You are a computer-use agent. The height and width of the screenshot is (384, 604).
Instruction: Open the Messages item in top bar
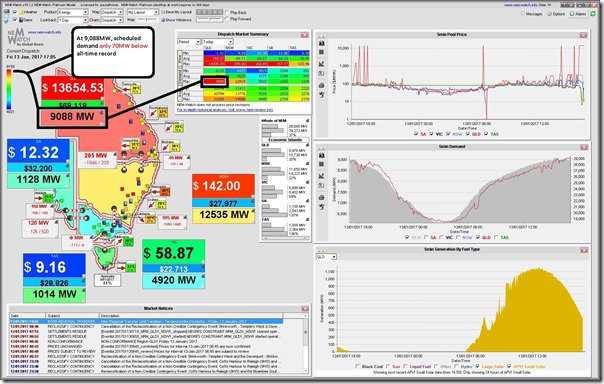point(531,13)
